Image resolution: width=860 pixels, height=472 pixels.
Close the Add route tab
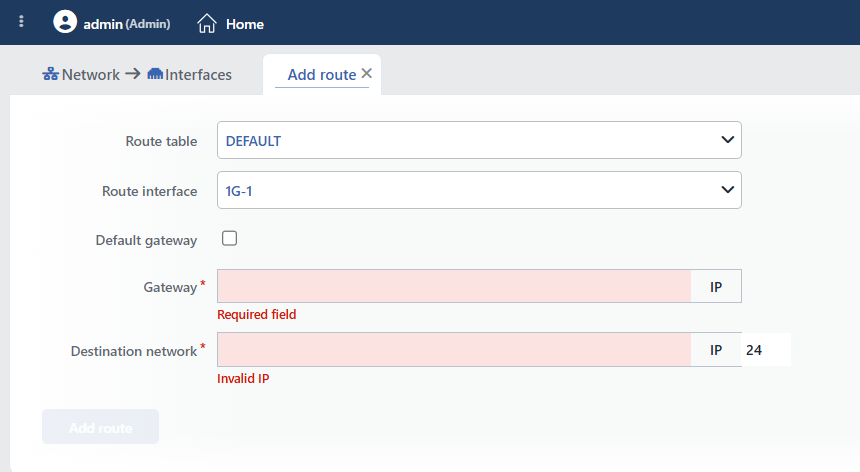point(367,73)
